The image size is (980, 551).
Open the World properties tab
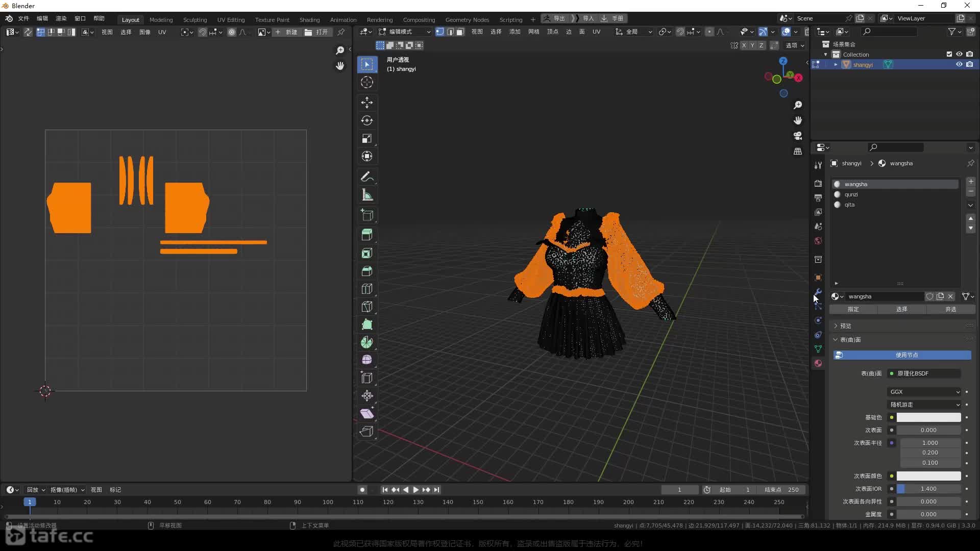coord(818,241)
